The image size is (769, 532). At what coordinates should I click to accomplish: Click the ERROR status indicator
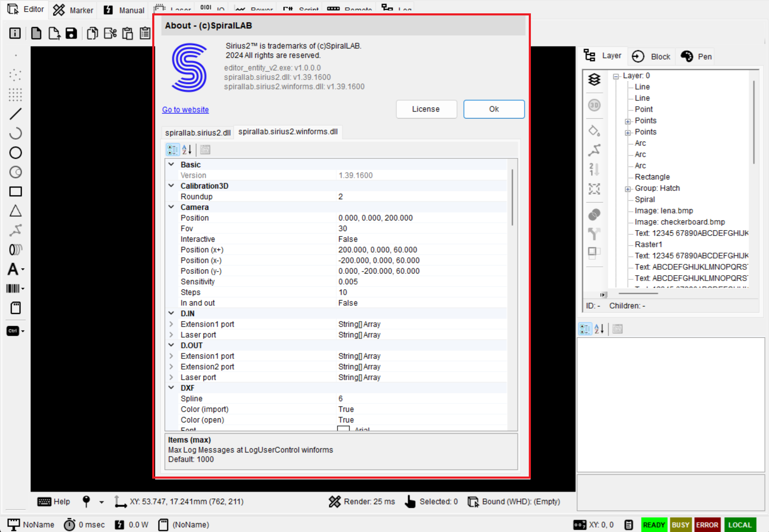[x=707, y=525]
